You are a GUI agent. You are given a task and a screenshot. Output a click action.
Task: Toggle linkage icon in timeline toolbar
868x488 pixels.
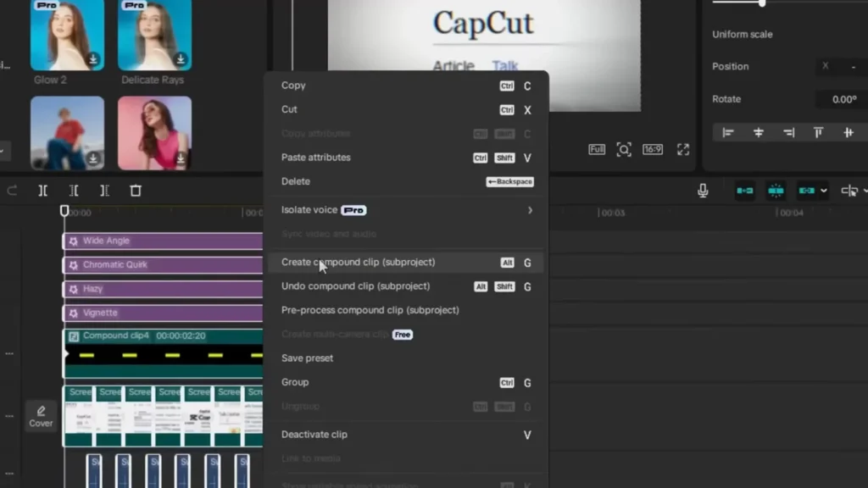coord(807,191)
